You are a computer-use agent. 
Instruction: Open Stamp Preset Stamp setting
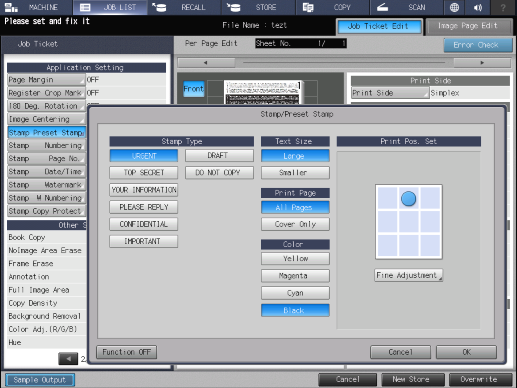click(x=46, y=133)
